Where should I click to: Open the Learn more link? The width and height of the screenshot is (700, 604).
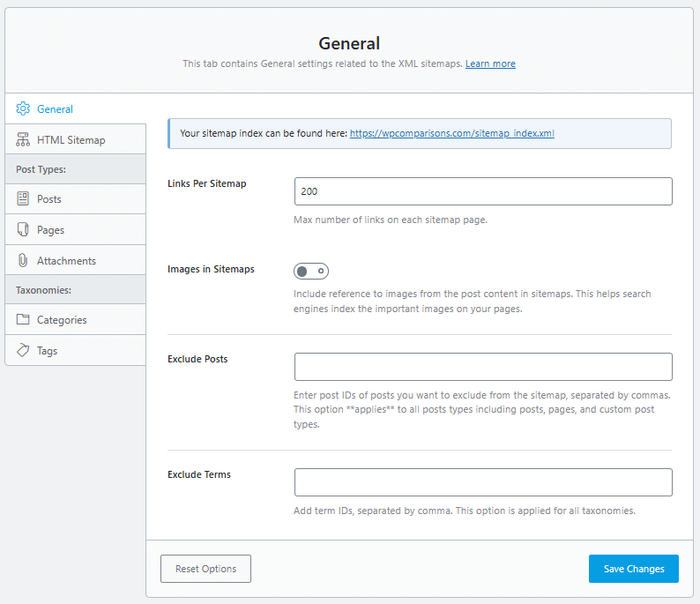490,63
